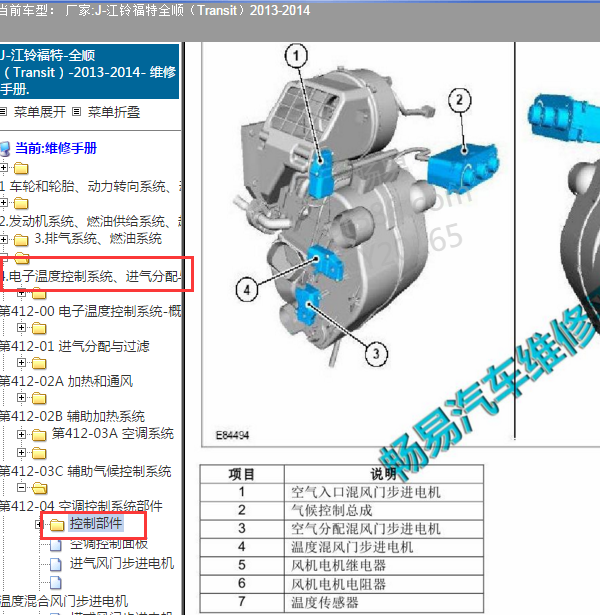Image resolution: width=600 pixels, height=615 pixels.
Task: Click folder icon beside 控制部件
Action: pyautogui.click(x=57, y=525)
